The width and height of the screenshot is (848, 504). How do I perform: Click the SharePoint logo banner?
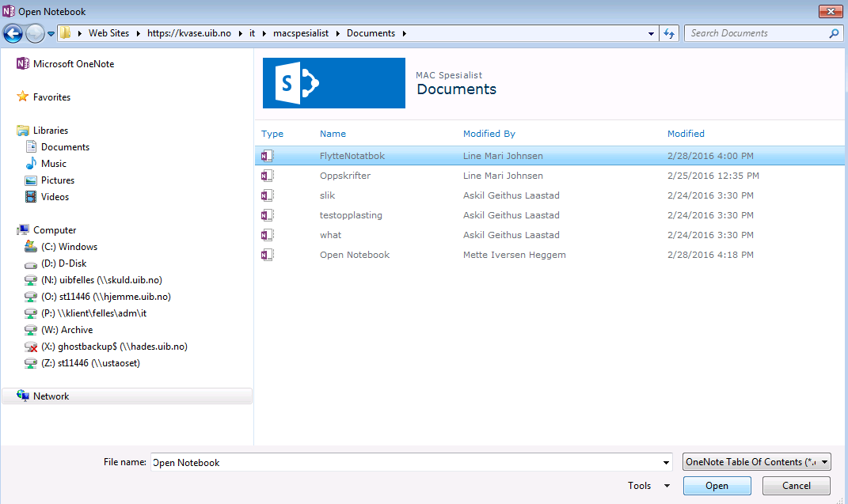(x=333, y=83)
